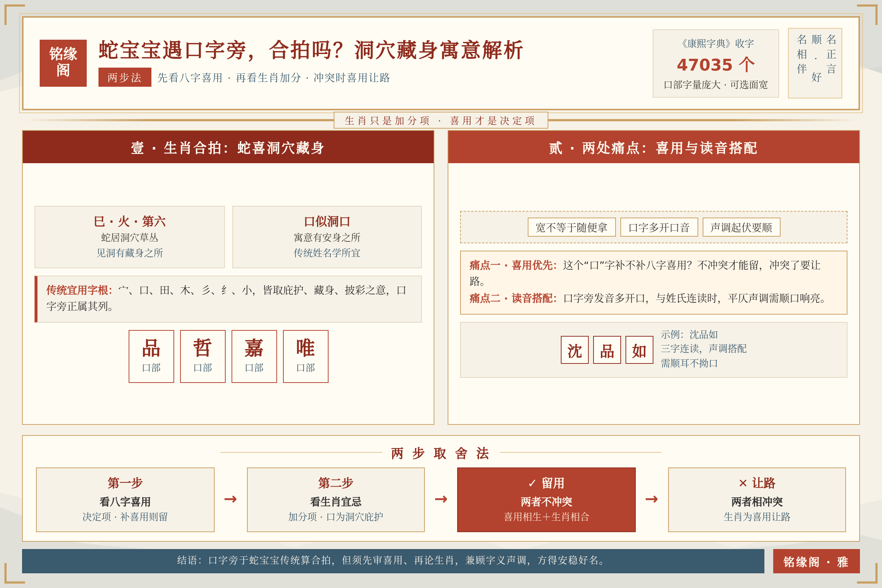Click the 传统宜用字根 paragraph
Screen dimensions: 882x588
click(x=228, y=299)
